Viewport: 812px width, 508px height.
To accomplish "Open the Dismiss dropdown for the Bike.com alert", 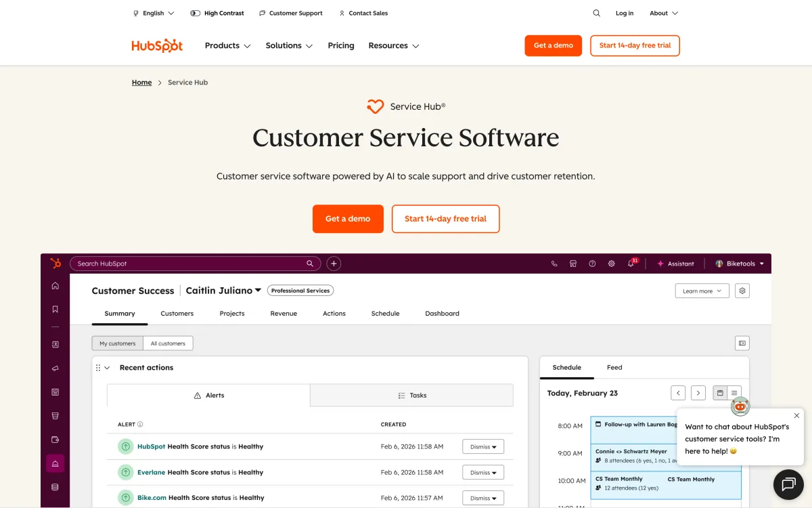I will click(x=483, y=498).
